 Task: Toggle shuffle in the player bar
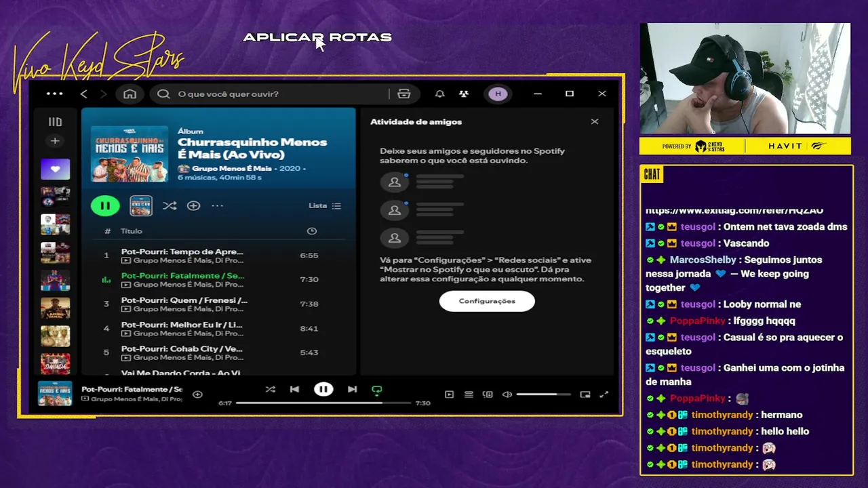pyautogui.click(x=270, y=389)
